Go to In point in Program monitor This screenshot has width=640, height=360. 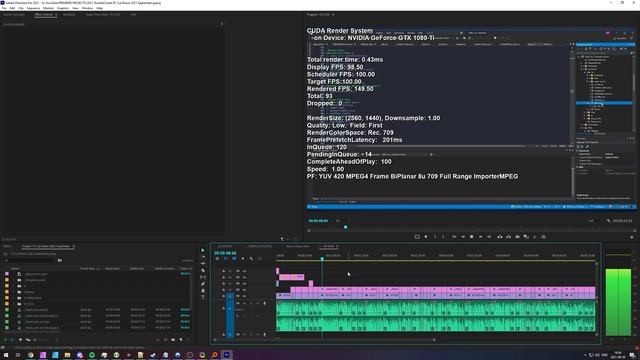tap(454, 237)
